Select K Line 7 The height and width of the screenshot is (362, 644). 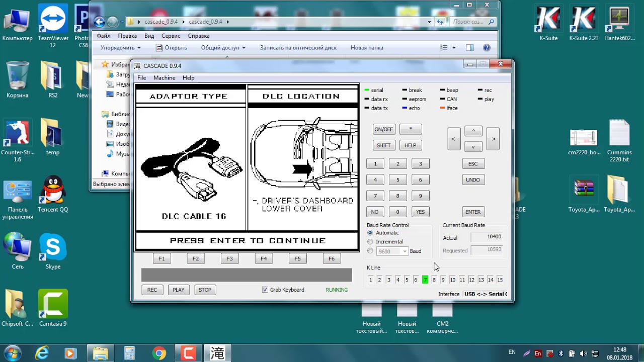[425, 280]
